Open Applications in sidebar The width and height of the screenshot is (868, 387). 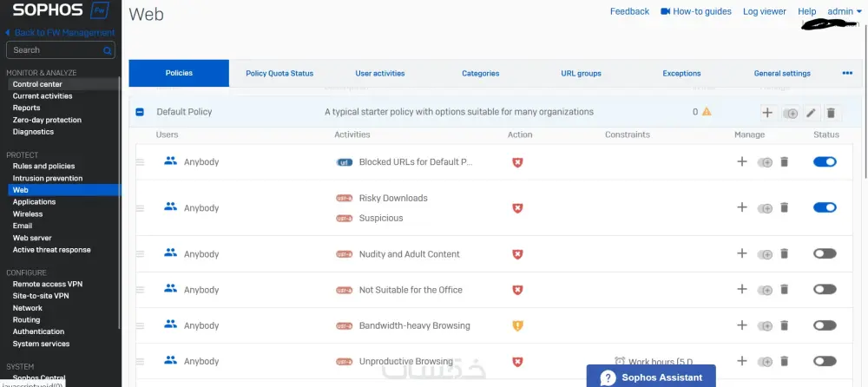35,202
